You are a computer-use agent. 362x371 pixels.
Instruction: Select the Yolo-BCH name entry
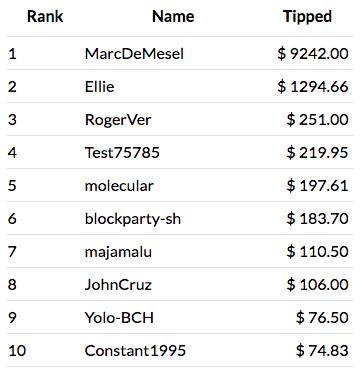pyautogui.click(x=119, y=318)
